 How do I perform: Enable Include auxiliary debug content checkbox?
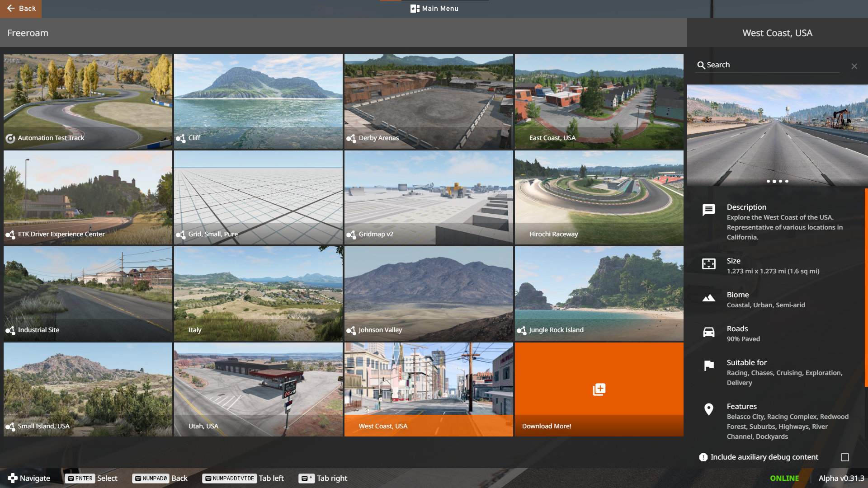point(844,457)
